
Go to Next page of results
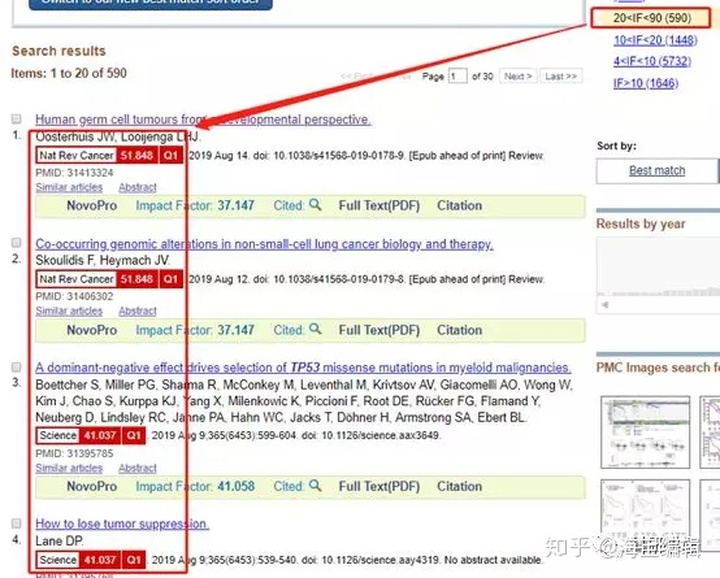pos(518,76)
